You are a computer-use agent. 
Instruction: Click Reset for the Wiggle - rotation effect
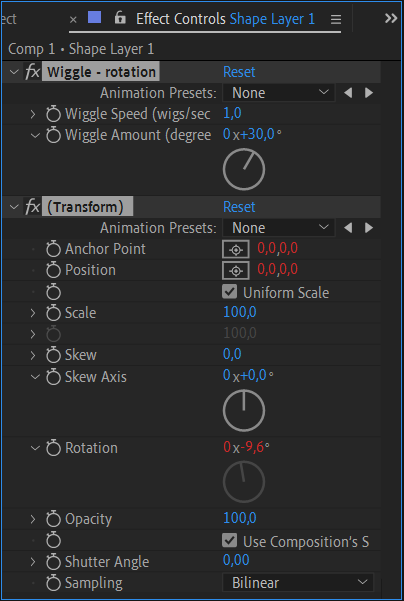pyautogui.click(x=239, y=72)
